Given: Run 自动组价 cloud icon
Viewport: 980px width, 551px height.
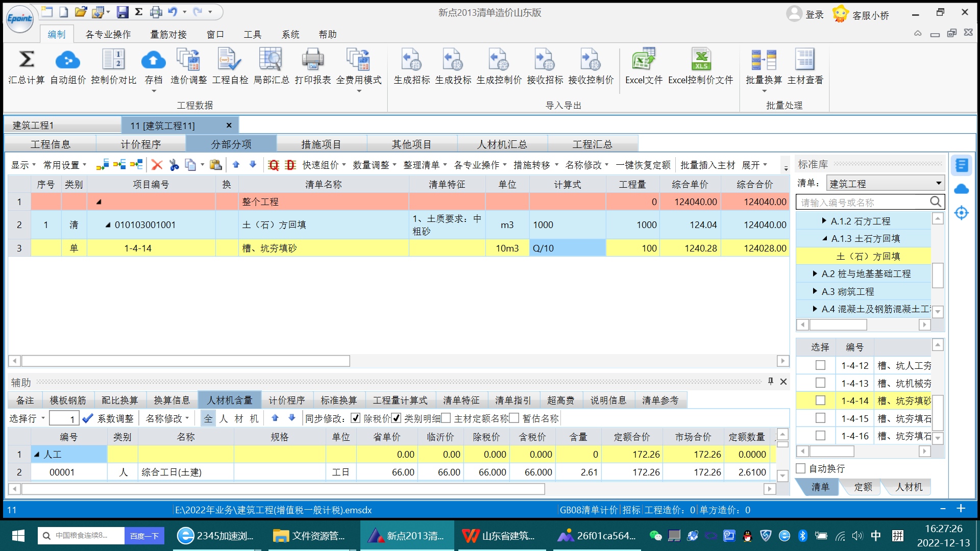Looking at the screenshot, I should coord(67,60).
